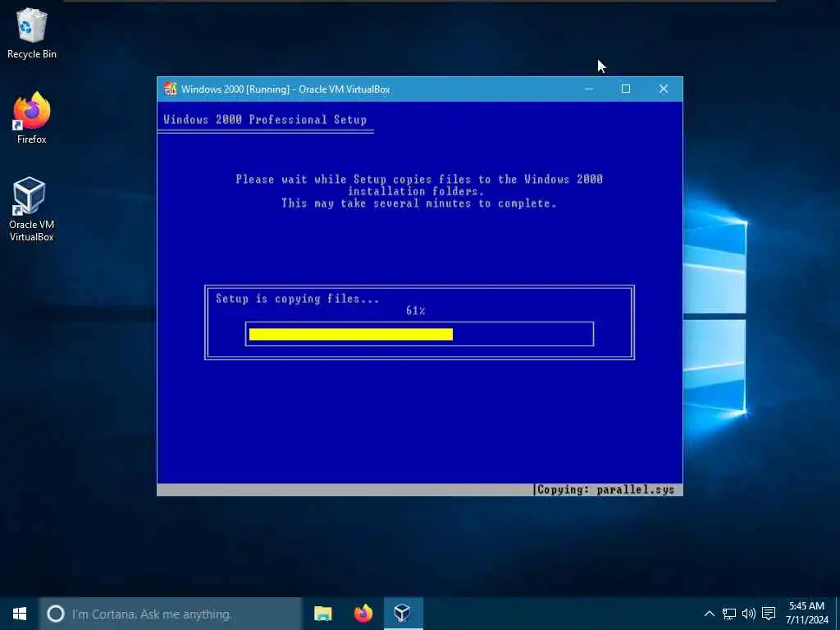This screenshot has height=630, width=840.
Task: Open Firefox from the taskbar
Action: pos(363,614)
